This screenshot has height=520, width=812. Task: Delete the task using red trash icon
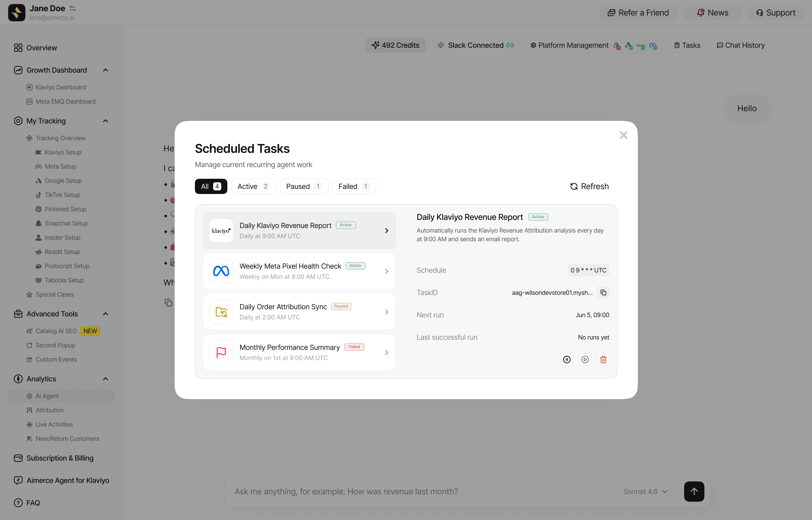tap(603, 360)
